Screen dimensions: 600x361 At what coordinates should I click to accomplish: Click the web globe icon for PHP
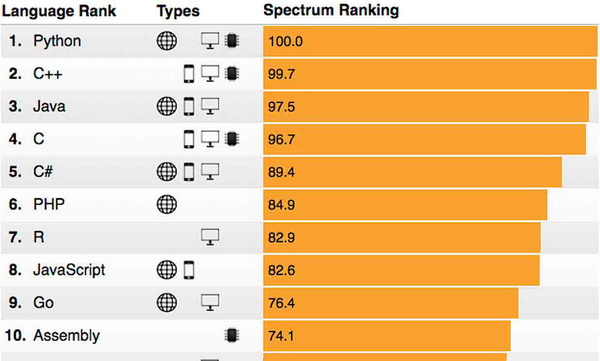click(x=167, y=204)
